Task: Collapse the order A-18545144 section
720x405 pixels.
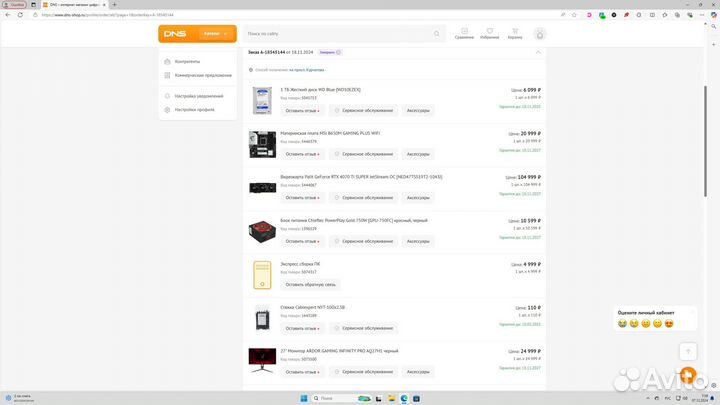Action: click(538, 52)
